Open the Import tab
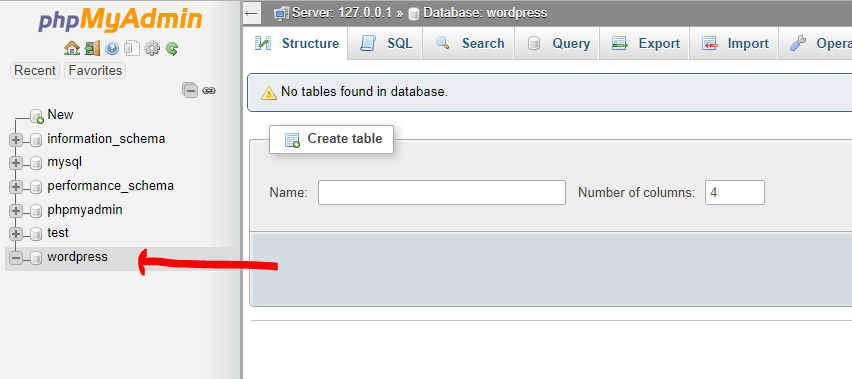852x379 pixels. (x=735, y=43)
